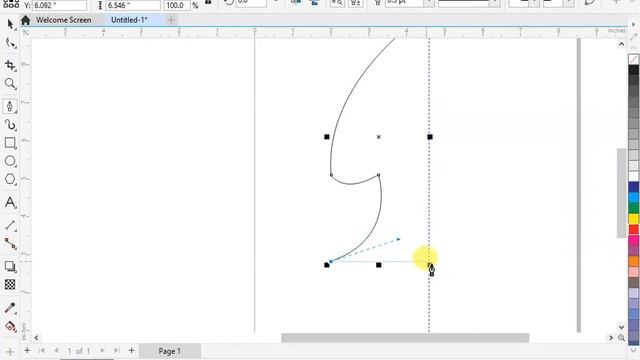Screen dimensions: 640x360
Task: Go to the previous page
Action: [x=56, y=351]
